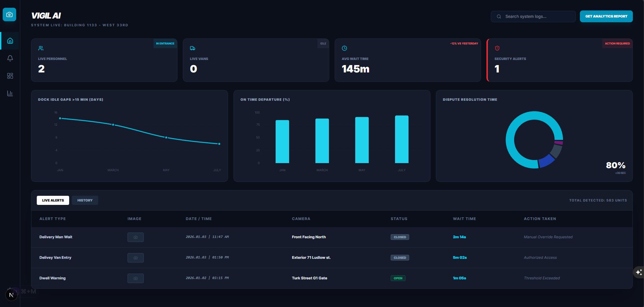This screenshot has height=307, width=644.
Task: View image for Delivey Van Entry alert
Action: [136, 258]
